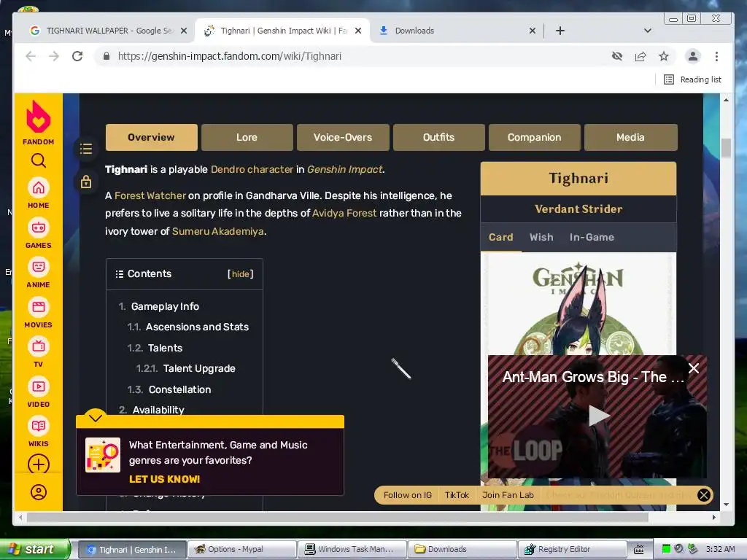Select the In-Game infobox image tab
Screen dimensions: 747x560
[x=592, y=237]
